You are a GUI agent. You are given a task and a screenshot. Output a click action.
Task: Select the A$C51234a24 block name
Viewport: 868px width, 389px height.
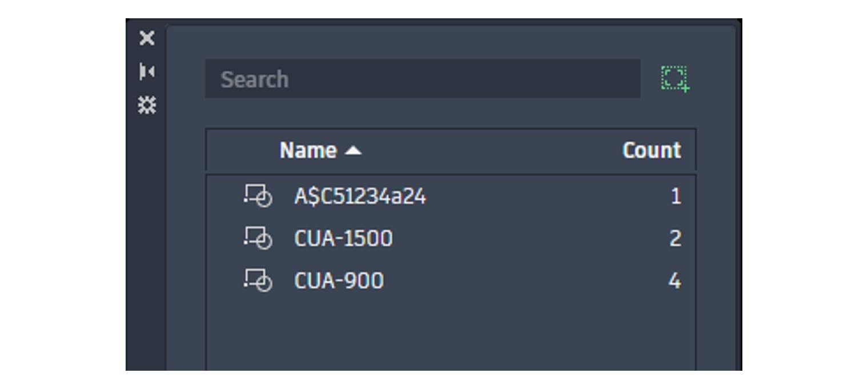[x=360, y=196]
